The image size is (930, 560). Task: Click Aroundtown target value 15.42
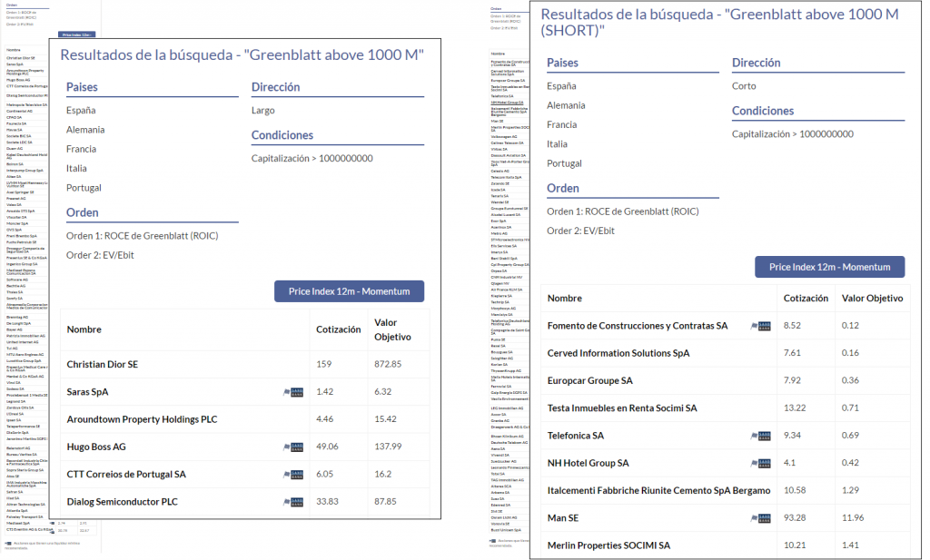385,419
